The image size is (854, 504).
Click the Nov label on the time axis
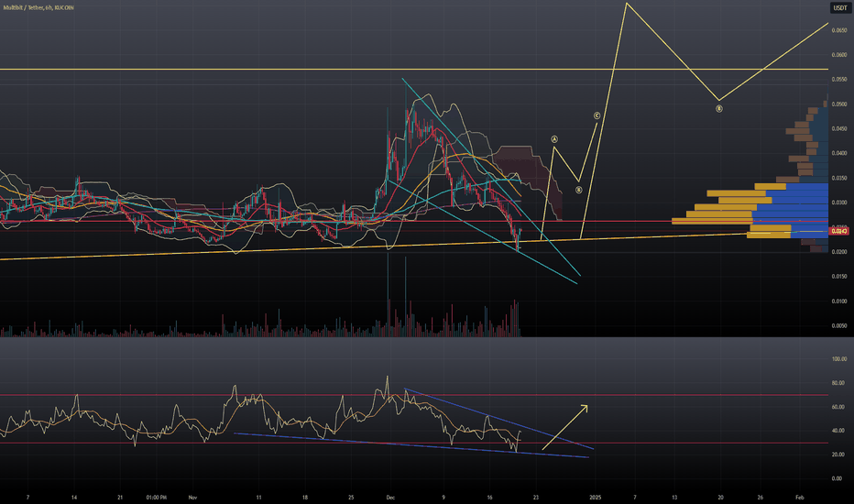192,498
